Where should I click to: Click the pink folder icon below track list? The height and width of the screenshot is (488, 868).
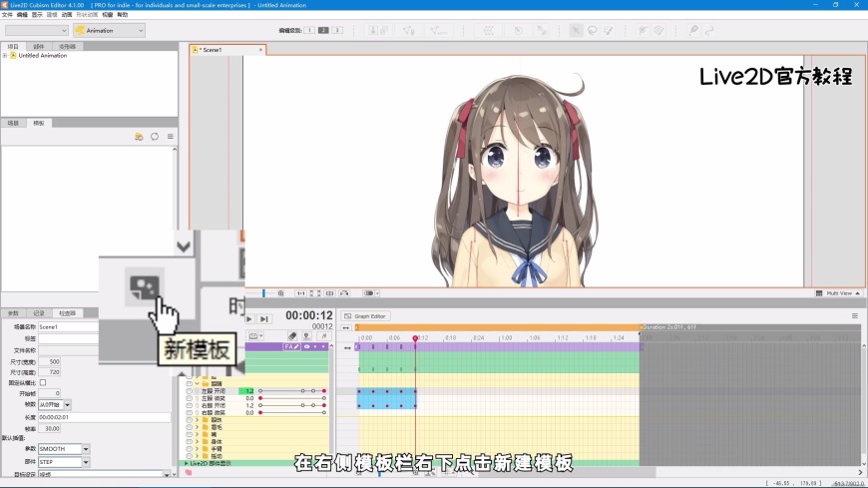point(189,472)
